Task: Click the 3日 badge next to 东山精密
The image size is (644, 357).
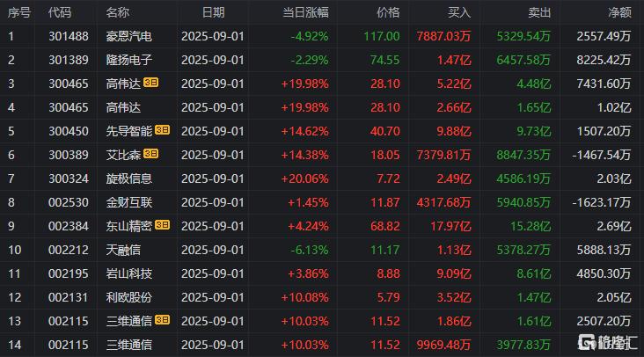Action: click(162, 225)
